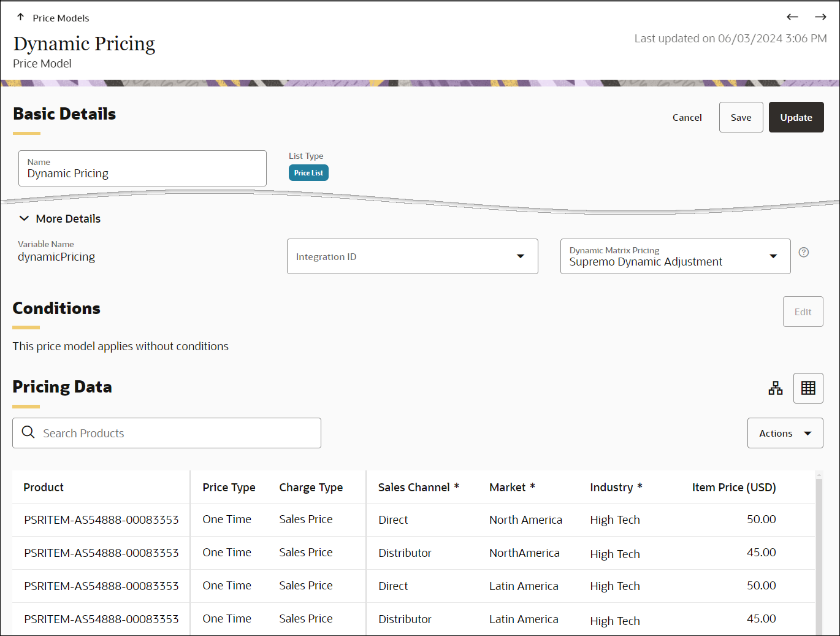Click the Market column header

[x=507, y=487]
